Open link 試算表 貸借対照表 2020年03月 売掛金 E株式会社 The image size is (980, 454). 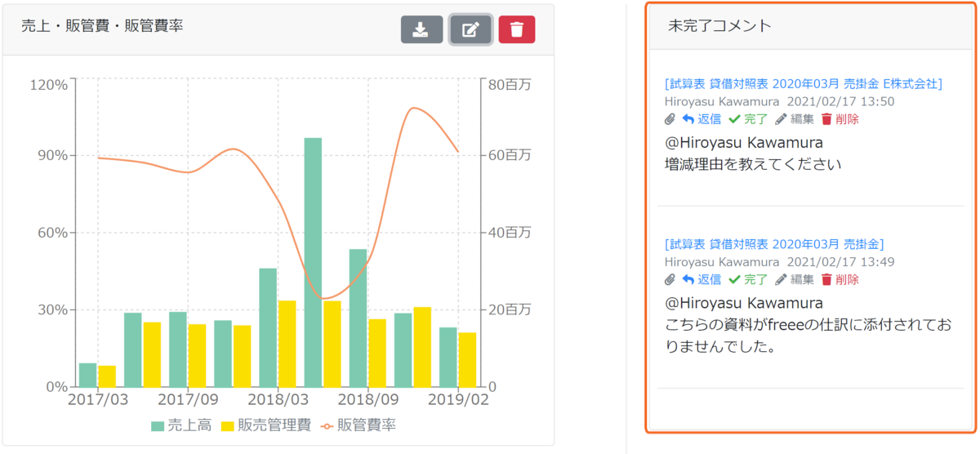pos(804,83)
